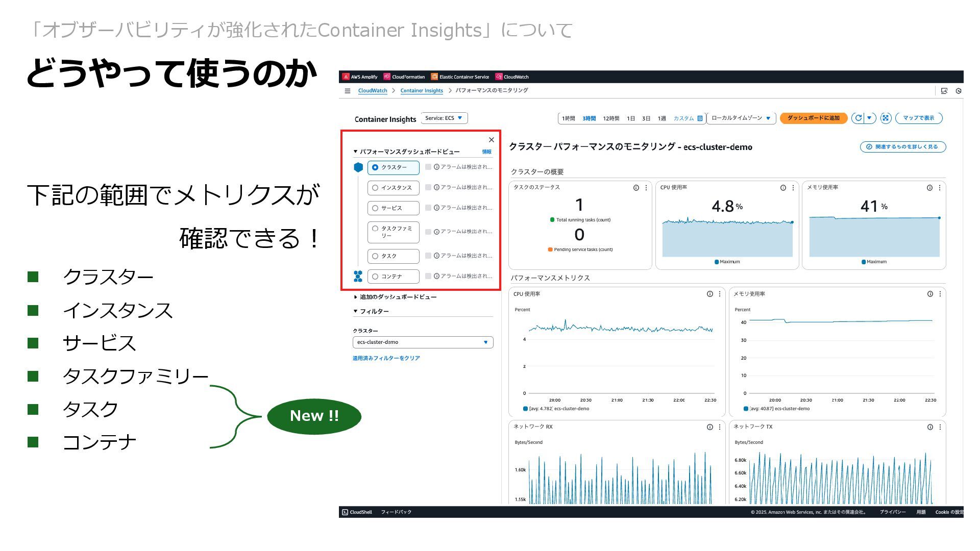Open the hamburger navigation menu
980x551 pixels.
[x=348, y=91]
